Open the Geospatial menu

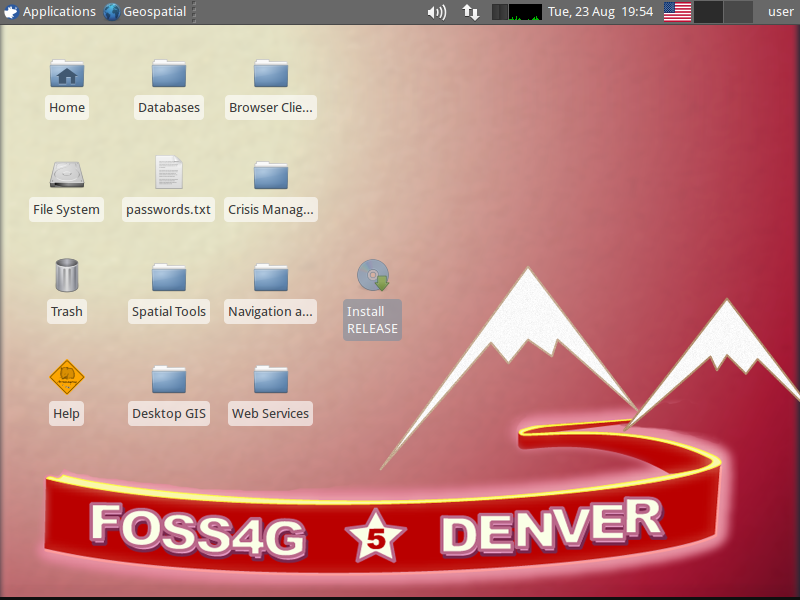[x=145, y=12]
